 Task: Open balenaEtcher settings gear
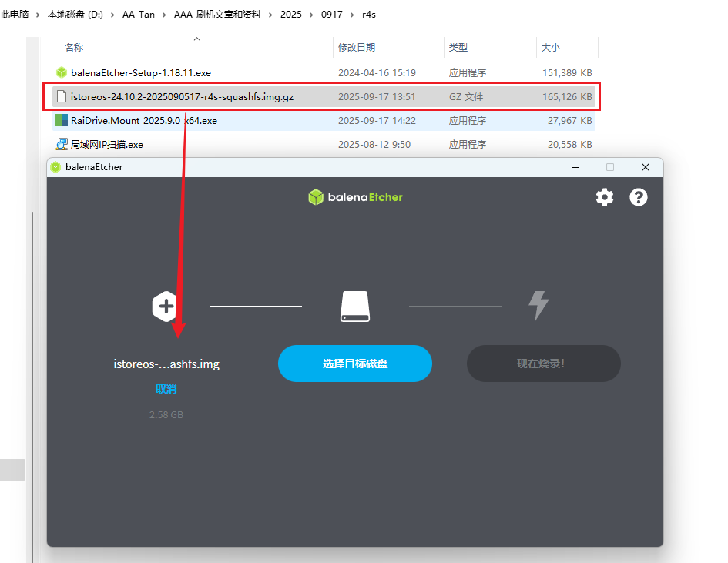[605, 197]
